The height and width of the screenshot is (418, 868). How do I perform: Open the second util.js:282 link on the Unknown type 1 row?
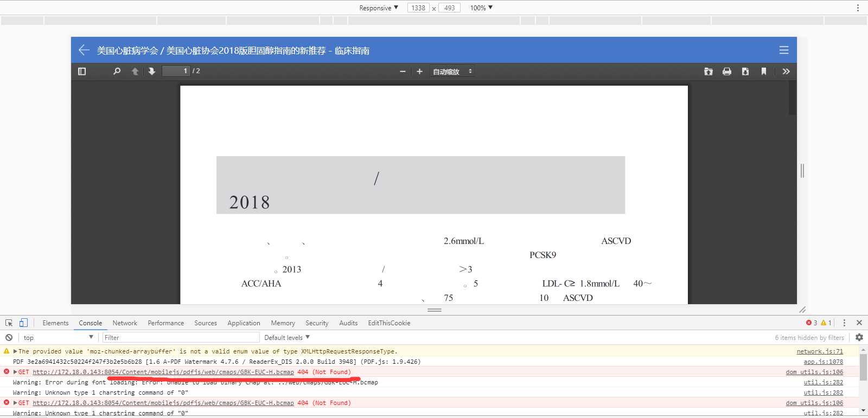[x=824, y=393]
